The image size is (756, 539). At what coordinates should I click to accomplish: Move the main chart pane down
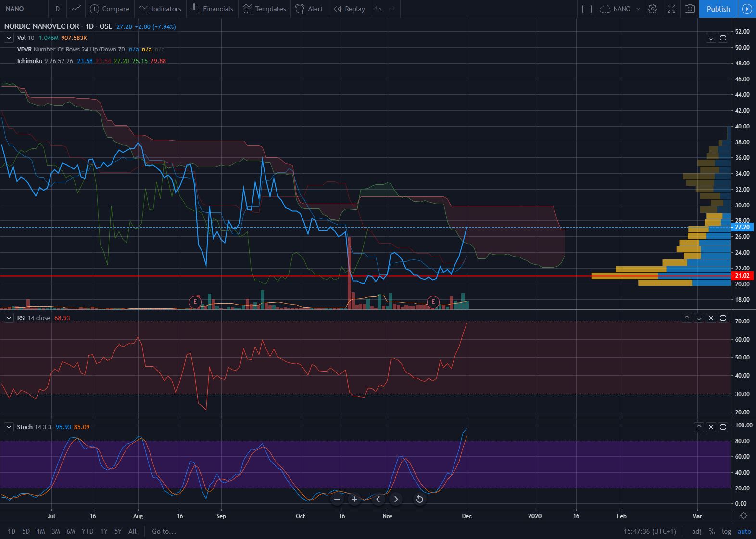point(711,38)
